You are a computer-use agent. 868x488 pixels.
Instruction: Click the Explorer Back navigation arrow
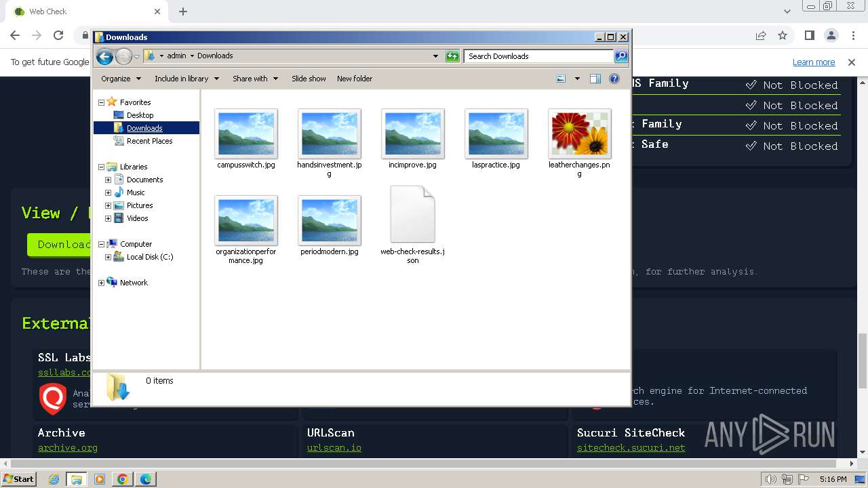[104, 56]
